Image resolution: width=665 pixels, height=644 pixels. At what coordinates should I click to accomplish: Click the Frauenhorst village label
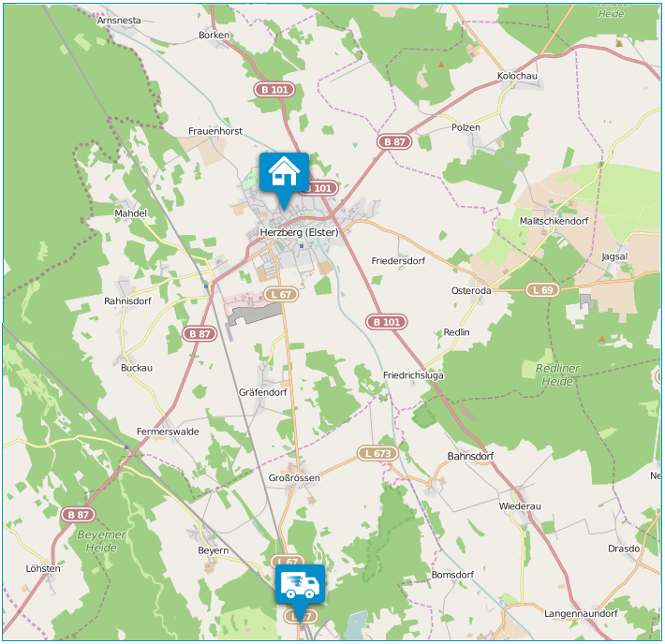215,131
